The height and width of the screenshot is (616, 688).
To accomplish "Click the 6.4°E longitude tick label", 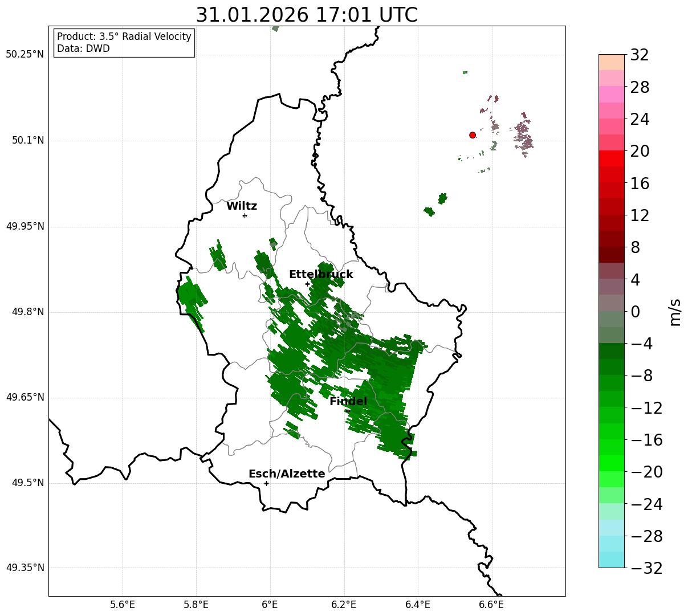I will (418, 605).
